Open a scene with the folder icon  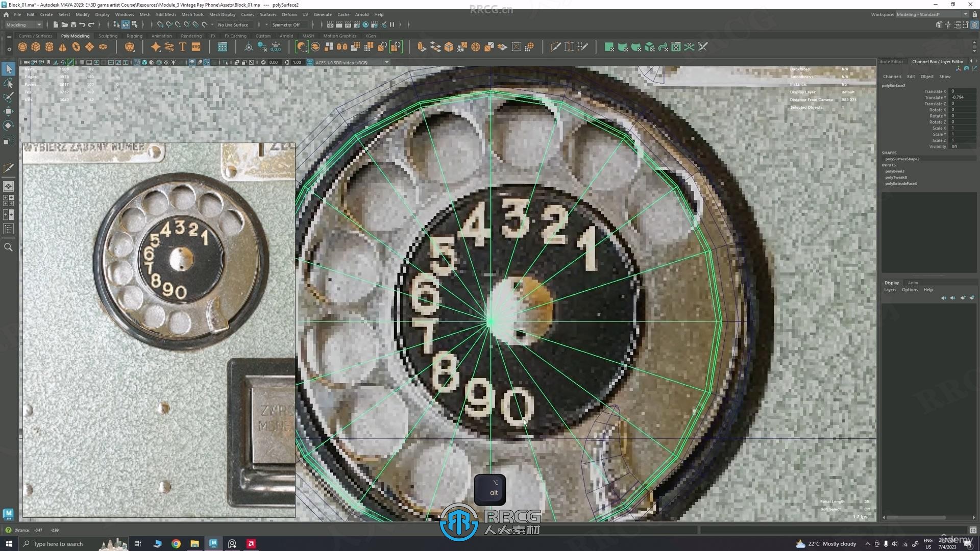point(64,24)
